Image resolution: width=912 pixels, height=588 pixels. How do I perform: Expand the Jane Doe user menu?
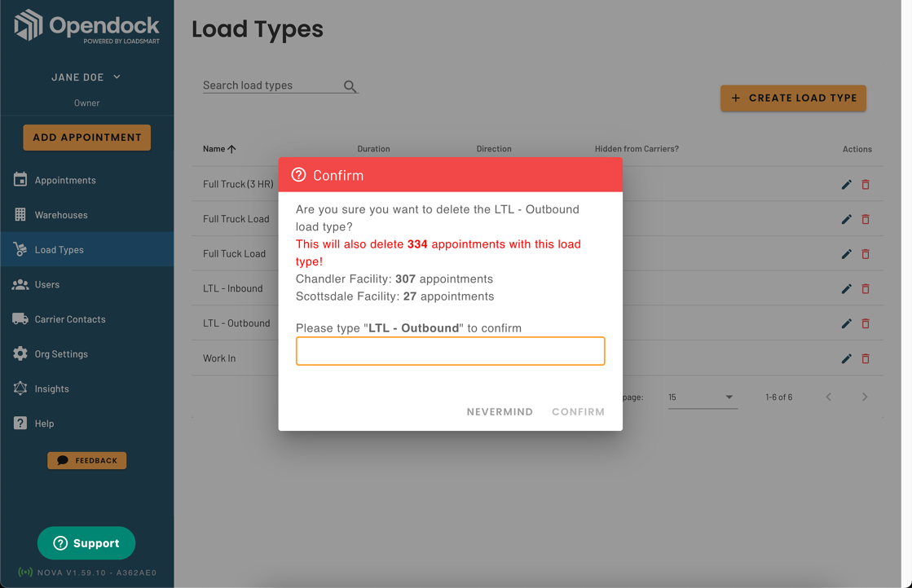[86, 77]
